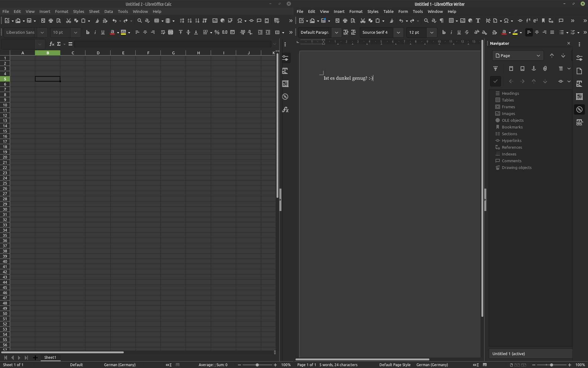Select the Gallery icon in Calc's sidebar
The height and width of the screenshot is (368, 588).
coord(285,84)
